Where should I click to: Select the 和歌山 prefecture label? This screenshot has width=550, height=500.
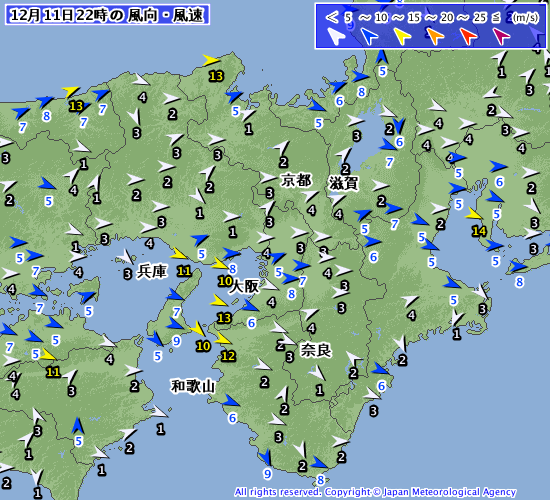click(x=193, y=386)
